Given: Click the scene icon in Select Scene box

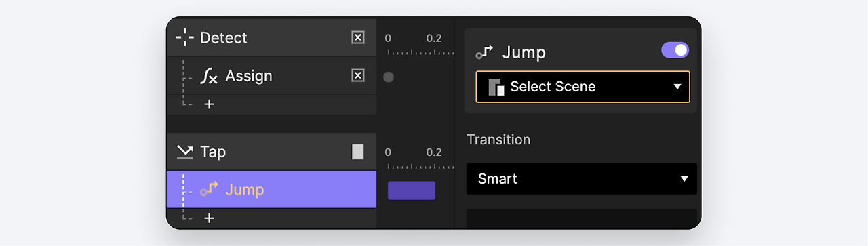Looking at the screenshot, I should coord(496,87).
